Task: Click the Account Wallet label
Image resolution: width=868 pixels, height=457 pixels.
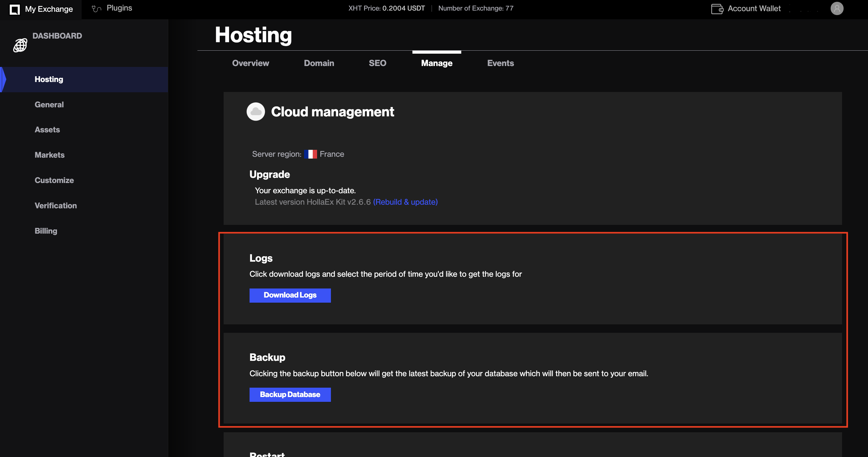Action: point(754,9)
